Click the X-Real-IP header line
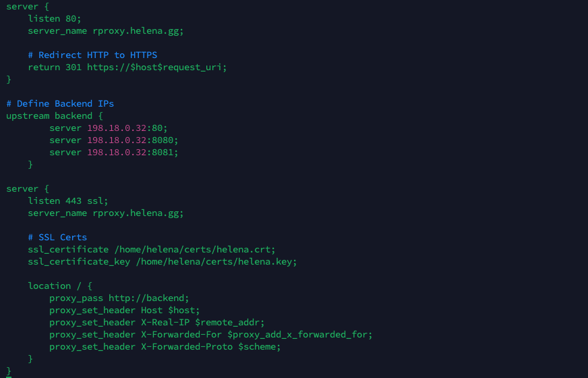 coord(156,322)
